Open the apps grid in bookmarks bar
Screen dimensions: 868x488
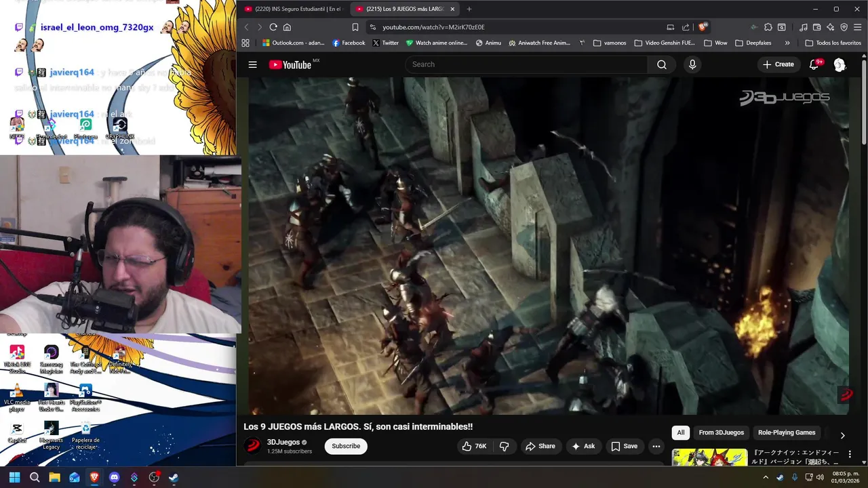[x=245, y=43]
